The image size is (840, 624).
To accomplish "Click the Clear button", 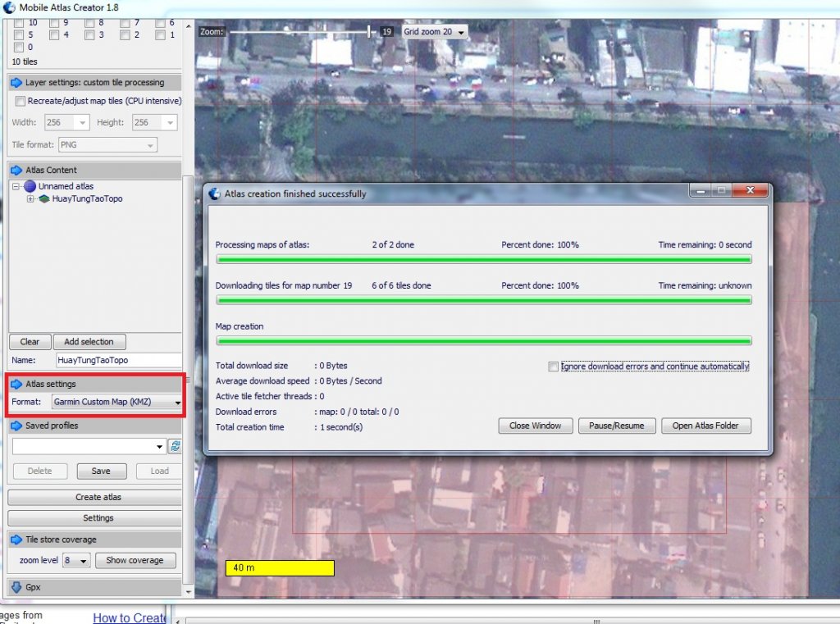I will (30, 342).
